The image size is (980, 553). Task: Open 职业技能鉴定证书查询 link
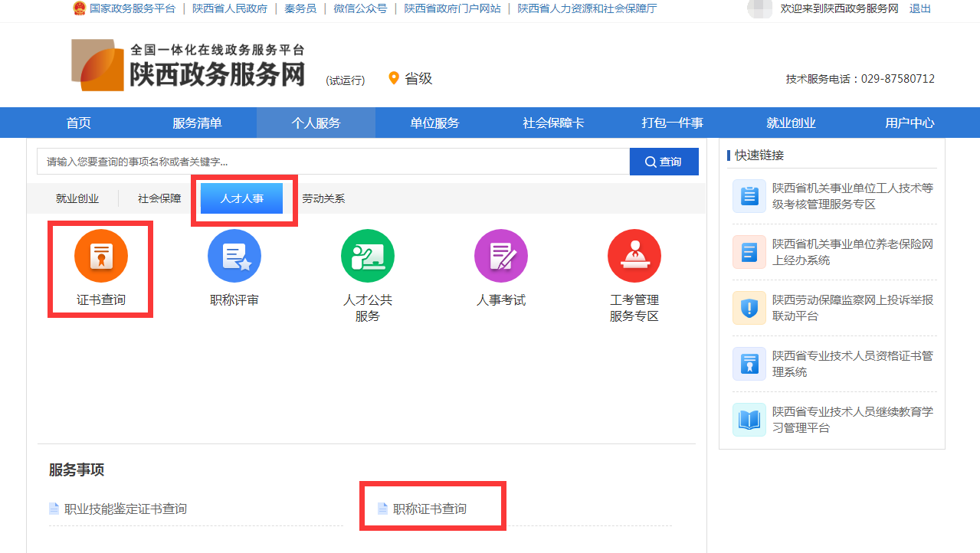[124, 508]
